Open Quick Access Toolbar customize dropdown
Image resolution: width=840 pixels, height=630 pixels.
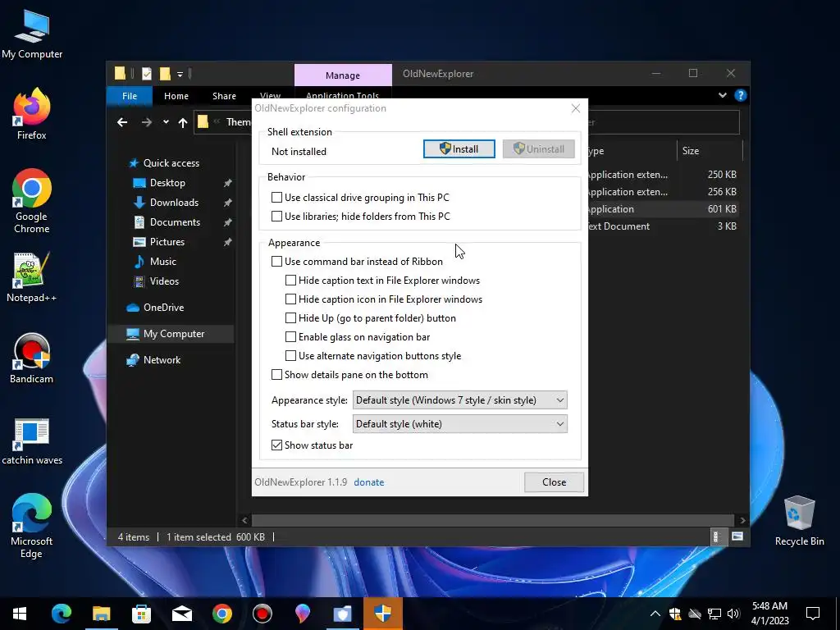pyautogui.click(x=180, y=74)
